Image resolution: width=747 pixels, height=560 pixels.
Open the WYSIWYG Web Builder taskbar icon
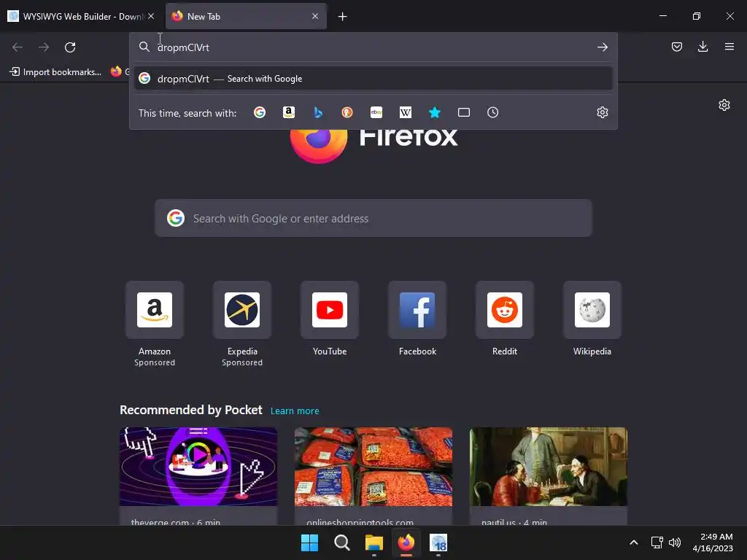click(x=438, y=542)
